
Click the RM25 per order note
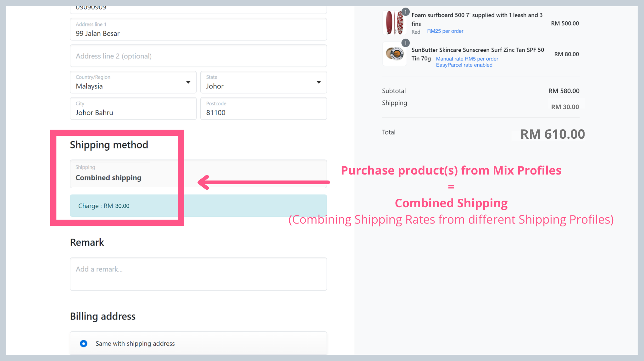coord(445,31)
